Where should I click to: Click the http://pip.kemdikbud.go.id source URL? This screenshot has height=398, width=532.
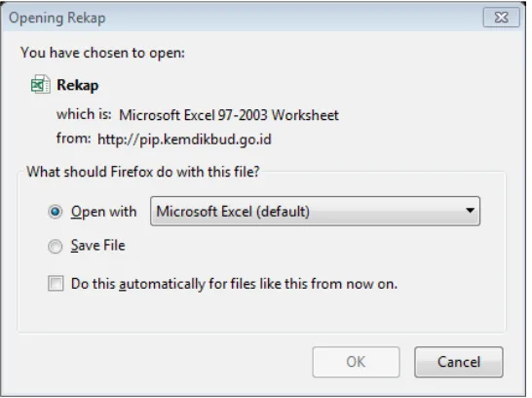click(184, 139)
